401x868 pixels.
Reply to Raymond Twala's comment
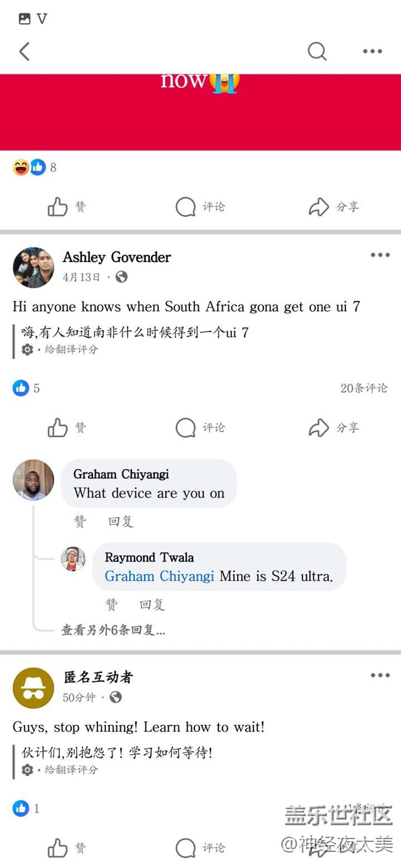152,605
